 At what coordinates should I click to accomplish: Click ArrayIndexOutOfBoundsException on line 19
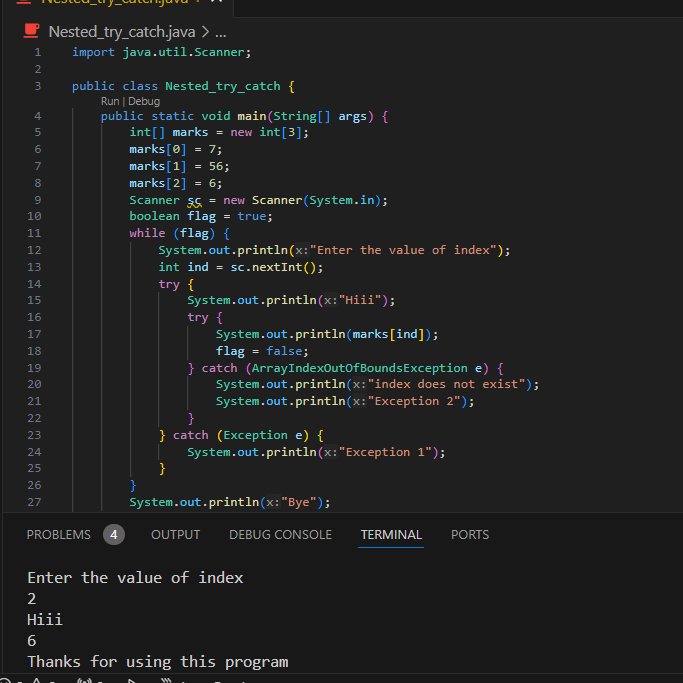359,368
